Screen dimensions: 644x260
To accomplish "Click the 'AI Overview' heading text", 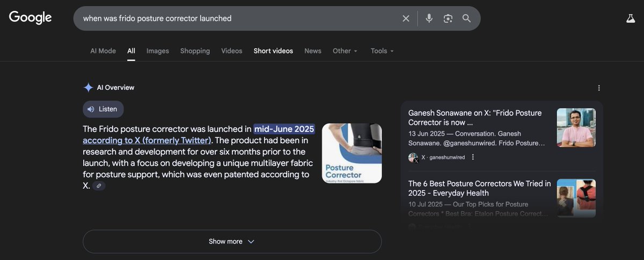I will (115, 87).
